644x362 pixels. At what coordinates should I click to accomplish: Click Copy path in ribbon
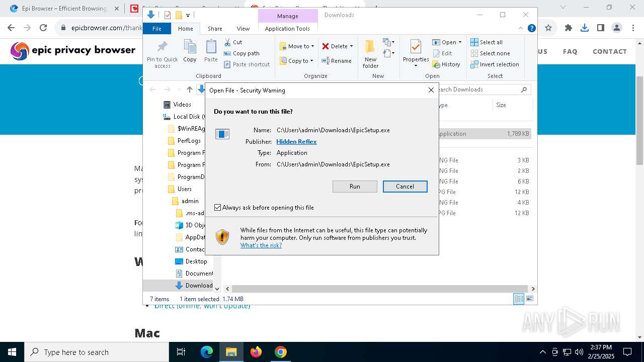tap(242, 53)
